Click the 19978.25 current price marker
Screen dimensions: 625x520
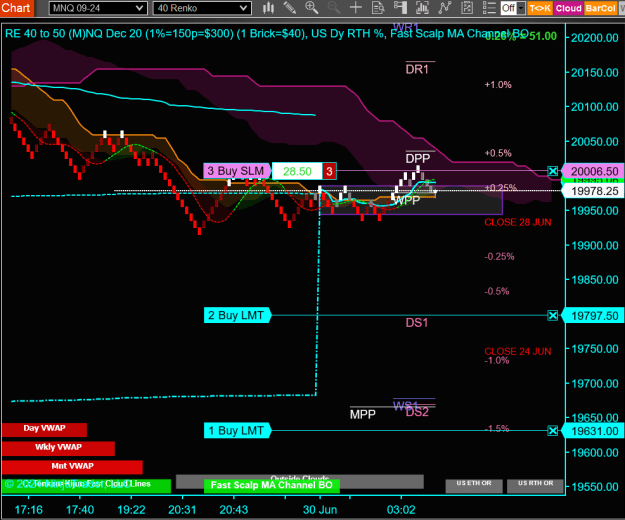(x=594, y=191)
